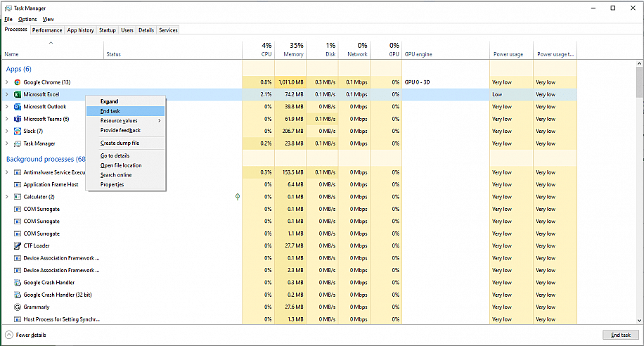The height and width of the screenshot is (346, 644).
Task: Sort by the Disk column header
Action: tap(323, 50)
